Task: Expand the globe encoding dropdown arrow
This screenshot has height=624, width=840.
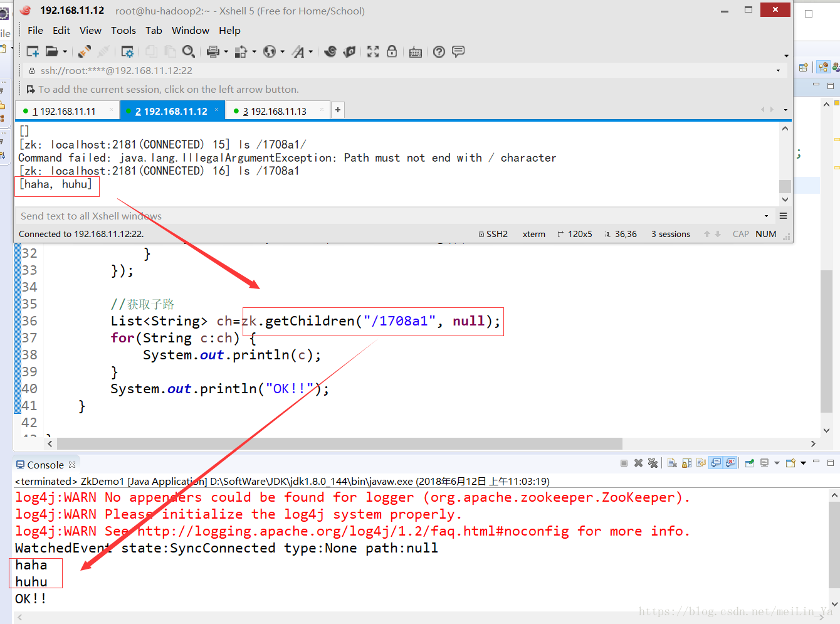Action: coord(282,52)
